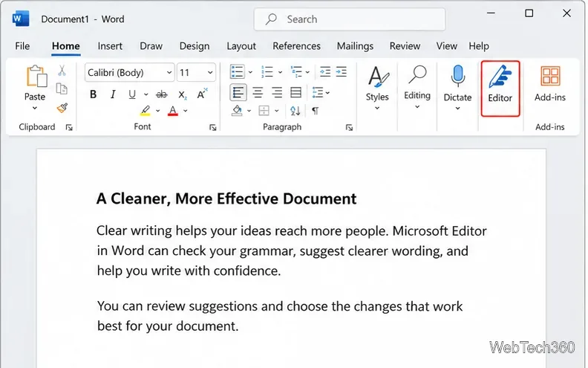Open borders dropdown arrow
Viewport: 588px width, 368px height.
pos(277,111)
